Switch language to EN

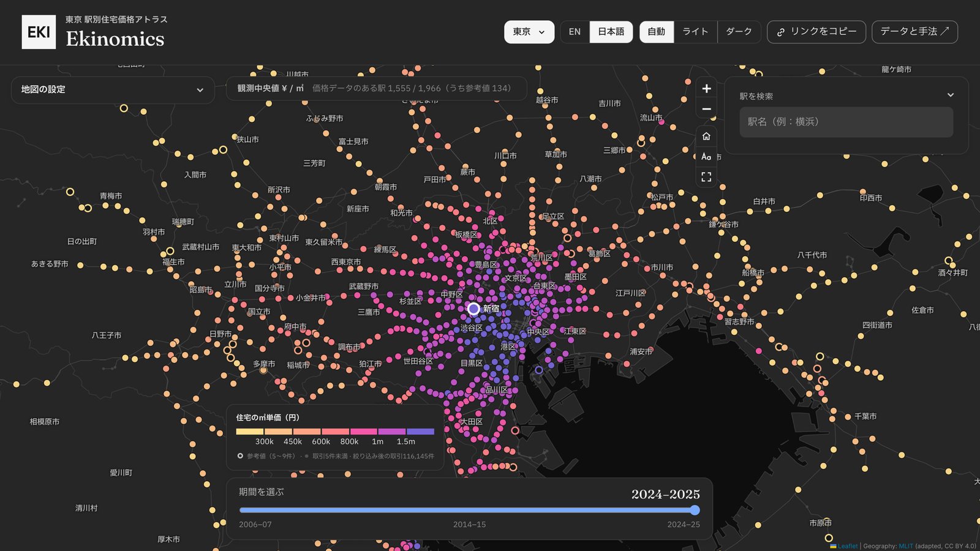[x=575, y=32]
